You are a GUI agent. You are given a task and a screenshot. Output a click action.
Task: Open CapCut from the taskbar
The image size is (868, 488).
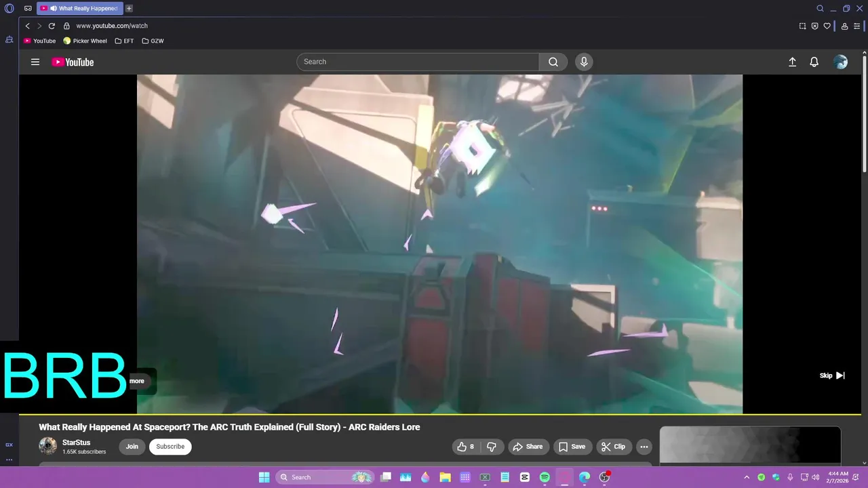tap(525, 477)
